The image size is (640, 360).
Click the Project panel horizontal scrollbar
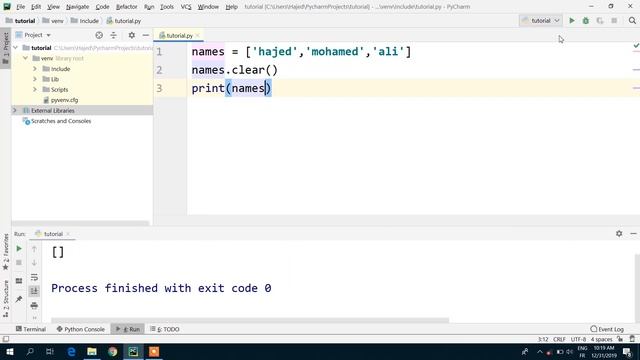click(x=80, y=223)
